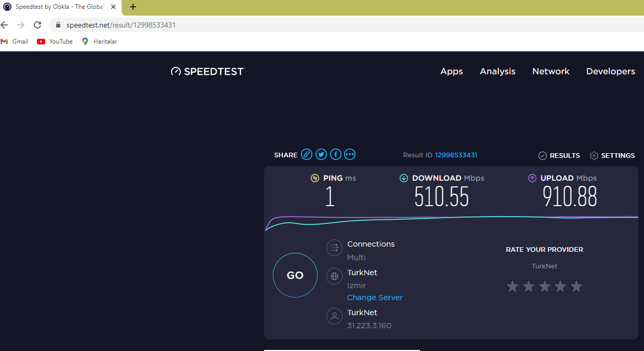Go forward in the browser
Viewport: 644px width, 351px height.
21,25
